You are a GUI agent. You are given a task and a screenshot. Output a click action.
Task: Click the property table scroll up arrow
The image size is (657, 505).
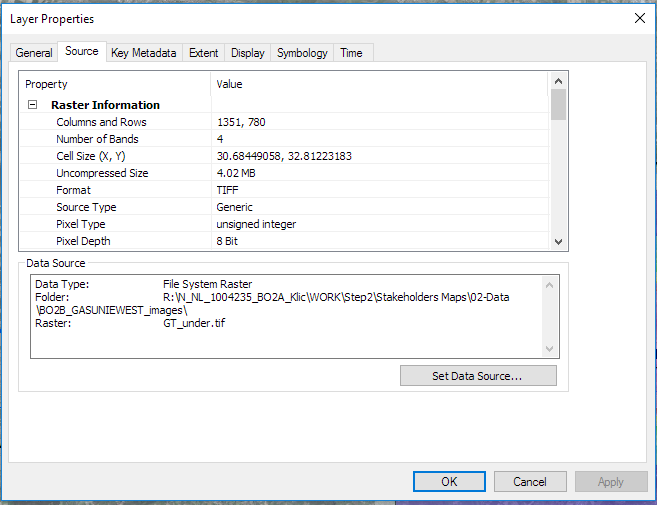coord(558,81)
